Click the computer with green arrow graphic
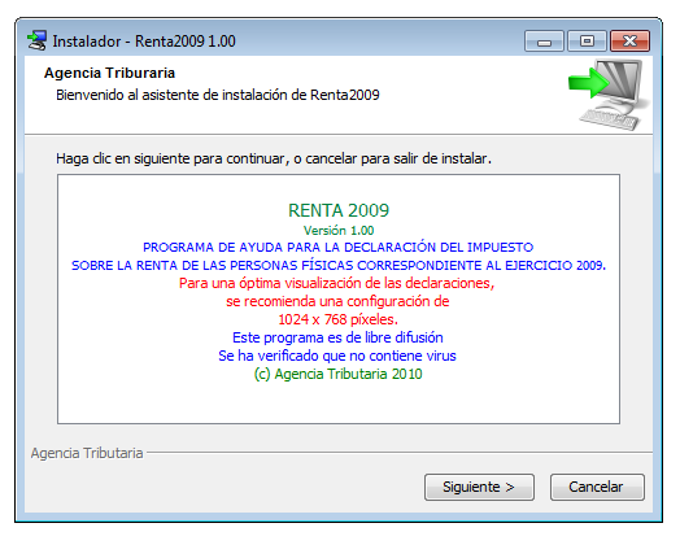This screenshot has height=545, width=680. click(x=609, y=95)
